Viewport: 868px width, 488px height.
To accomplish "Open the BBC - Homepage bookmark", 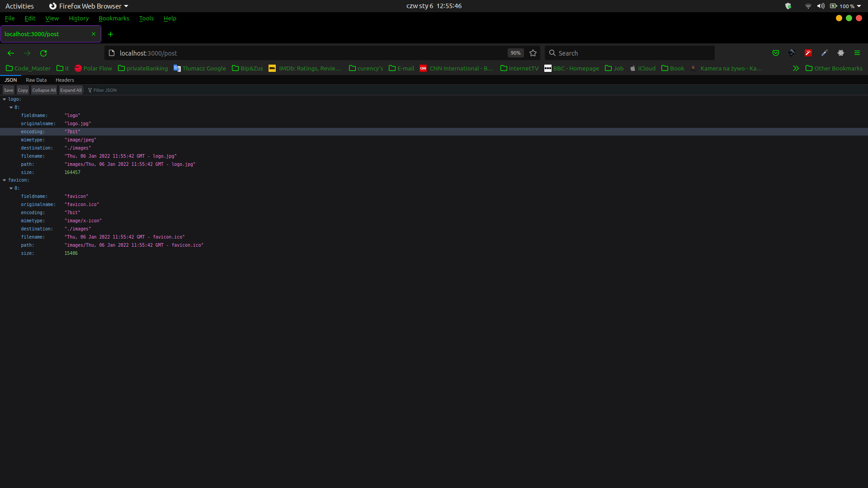I will pyautogui.click(x=571, y=69).
